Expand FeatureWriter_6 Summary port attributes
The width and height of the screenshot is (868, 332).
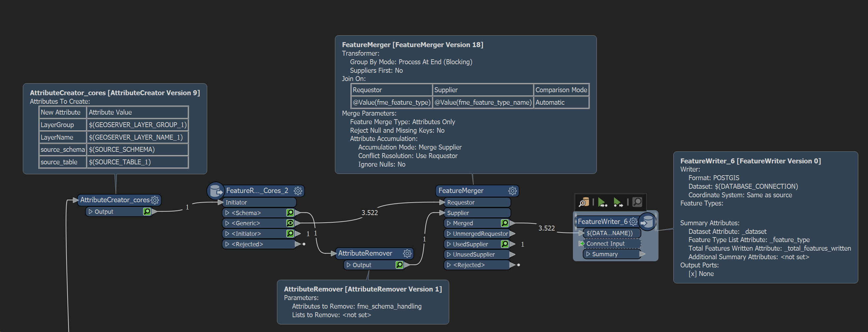pos(588,254)
